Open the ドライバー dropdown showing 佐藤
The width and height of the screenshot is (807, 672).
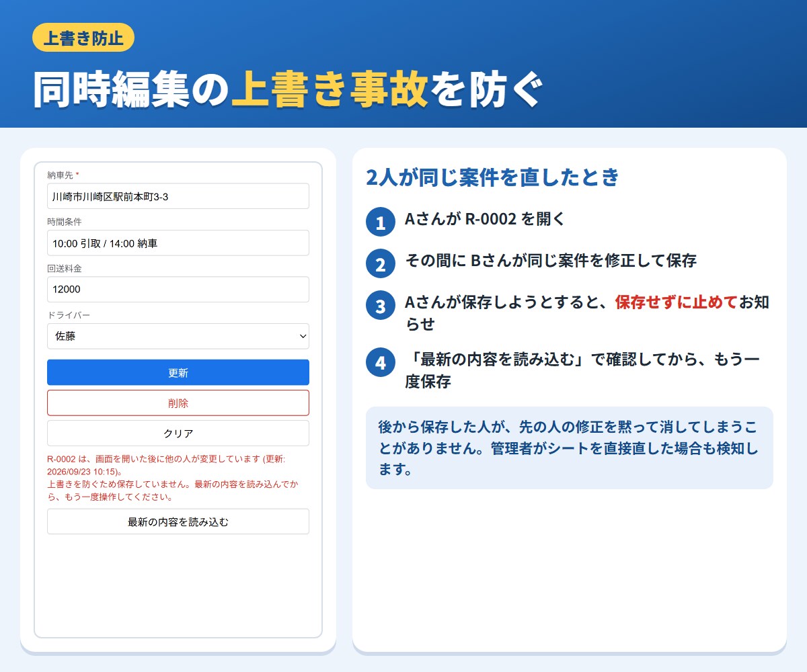pos(178,337)
